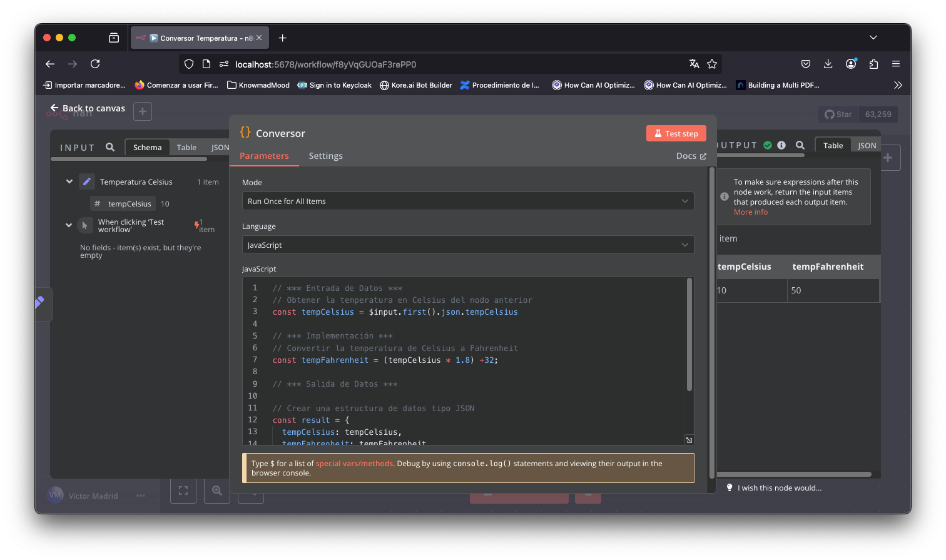
Task: Switch to the Settings tab
Action: (x=325, y=156)
